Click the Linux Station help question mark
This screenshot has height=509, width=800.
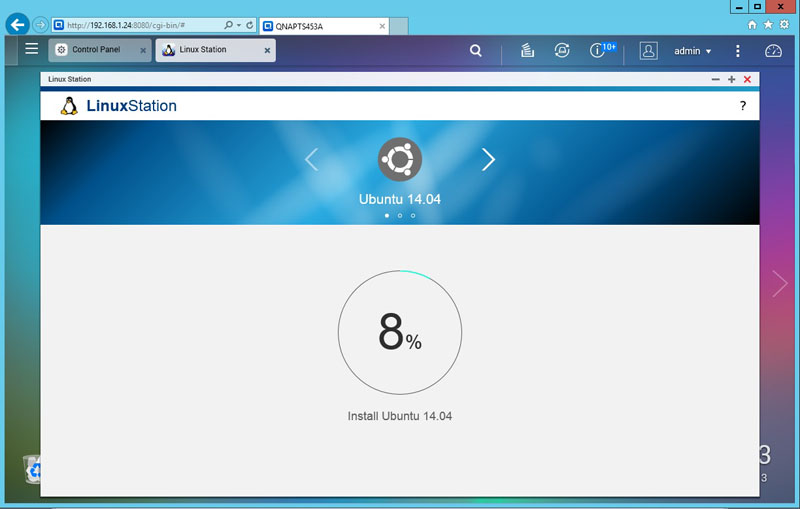click(x=742, y=105)
